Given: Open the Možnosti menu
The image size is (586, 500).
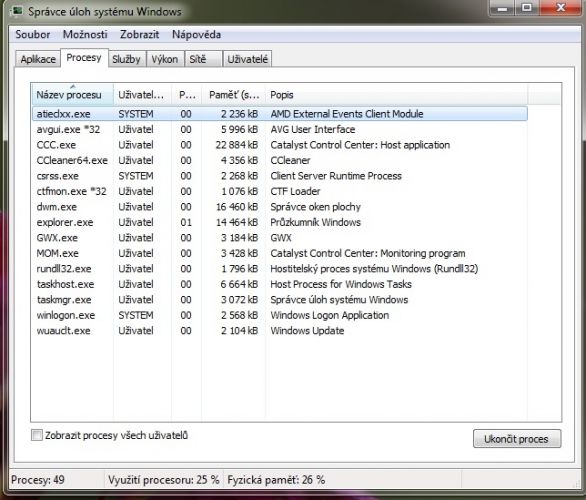Looking at the screenshot, I should (x=85, y=34).
